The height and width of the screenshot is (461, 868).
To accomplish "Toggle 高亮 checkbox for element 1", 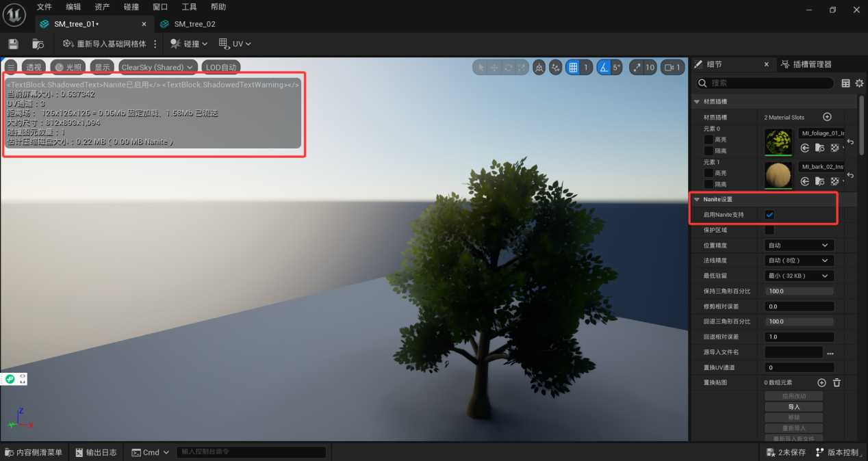I will point(709,173).
